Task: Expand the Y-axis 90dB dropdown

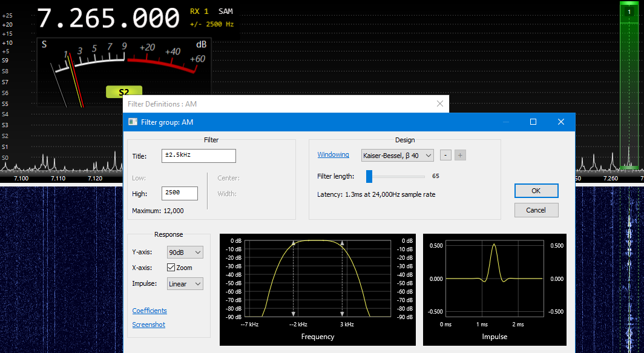Action: (x=185, y=252)
